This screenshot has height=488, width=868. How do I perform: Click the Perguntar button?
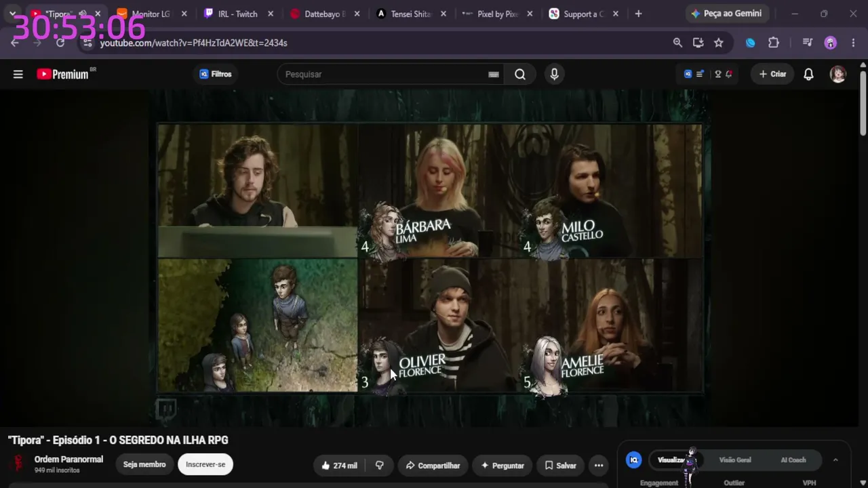(502, 466)
